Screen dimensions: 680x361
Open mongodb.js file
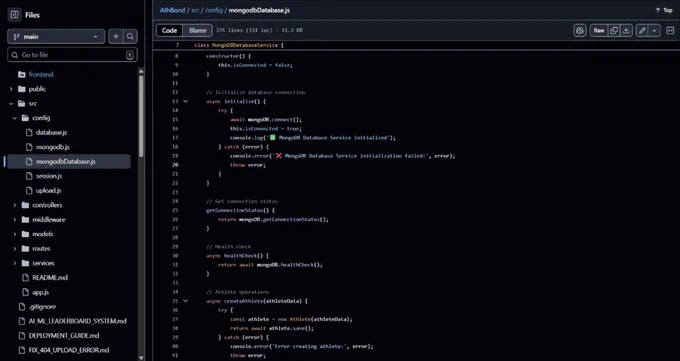(52, 147)
